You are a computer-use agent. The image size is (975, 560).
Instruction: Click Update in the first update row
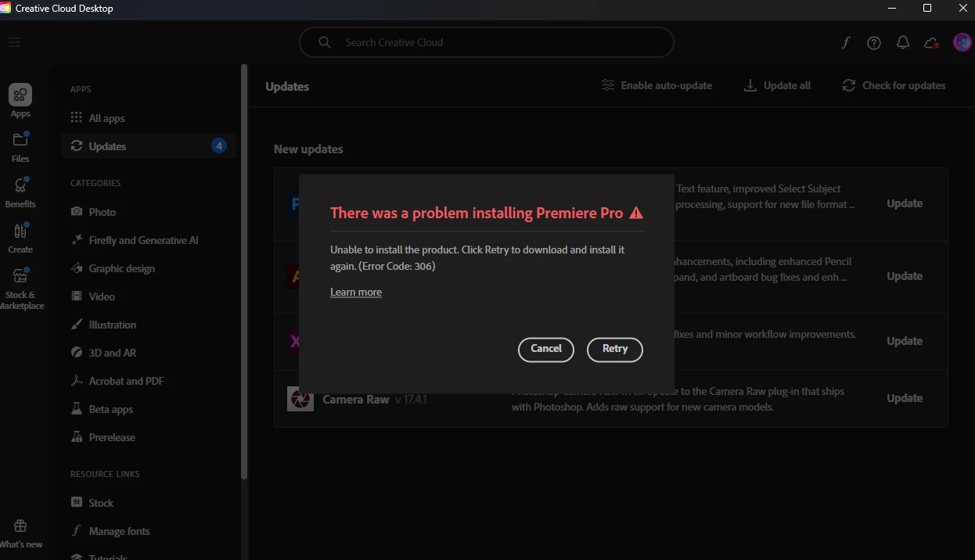tap(905, 203)
